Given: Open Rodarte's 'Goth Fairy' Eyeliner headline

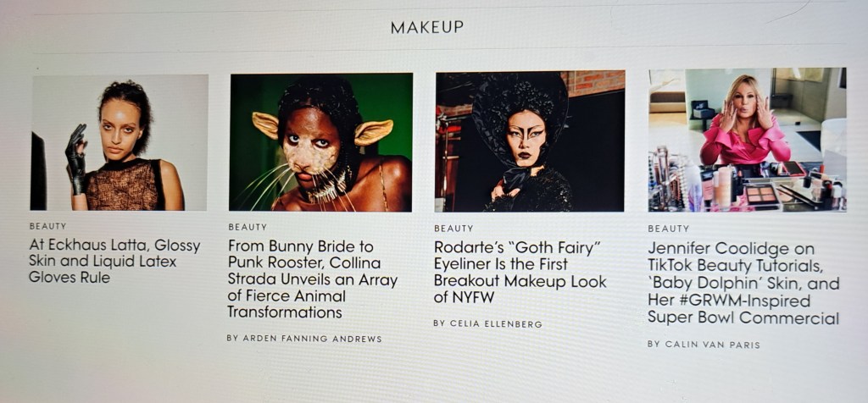Looking at the screenshot, I should tap(520, 273).
